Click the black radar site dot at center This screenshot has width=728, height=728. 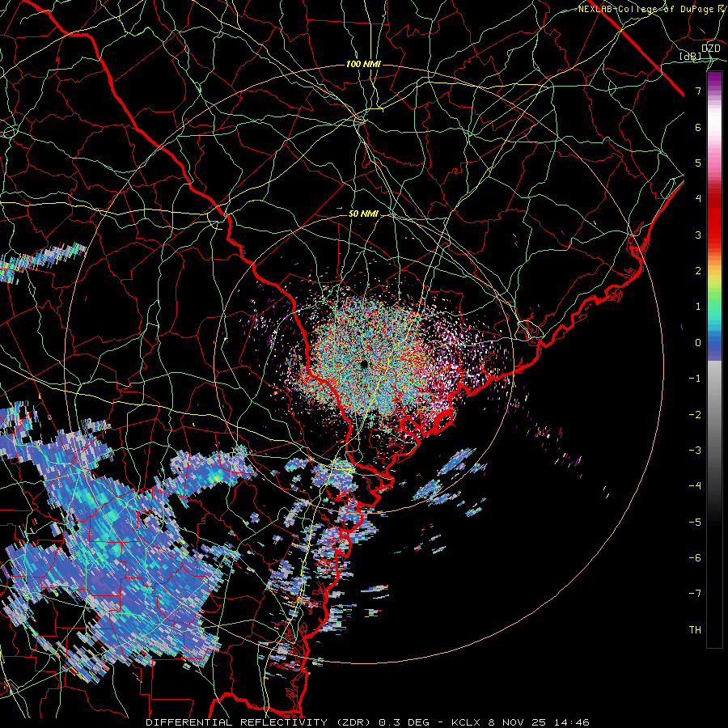tap(364, 364)
